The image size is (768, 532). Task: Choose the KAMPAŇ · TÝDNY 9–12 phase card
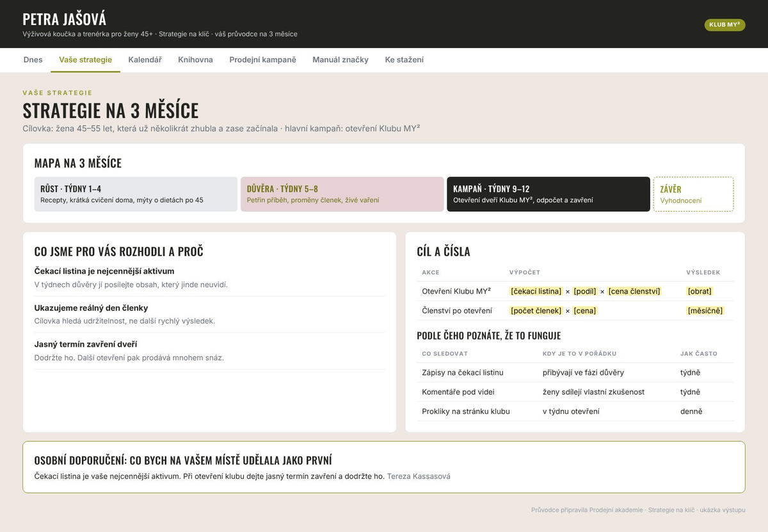[x=548, y=194]
